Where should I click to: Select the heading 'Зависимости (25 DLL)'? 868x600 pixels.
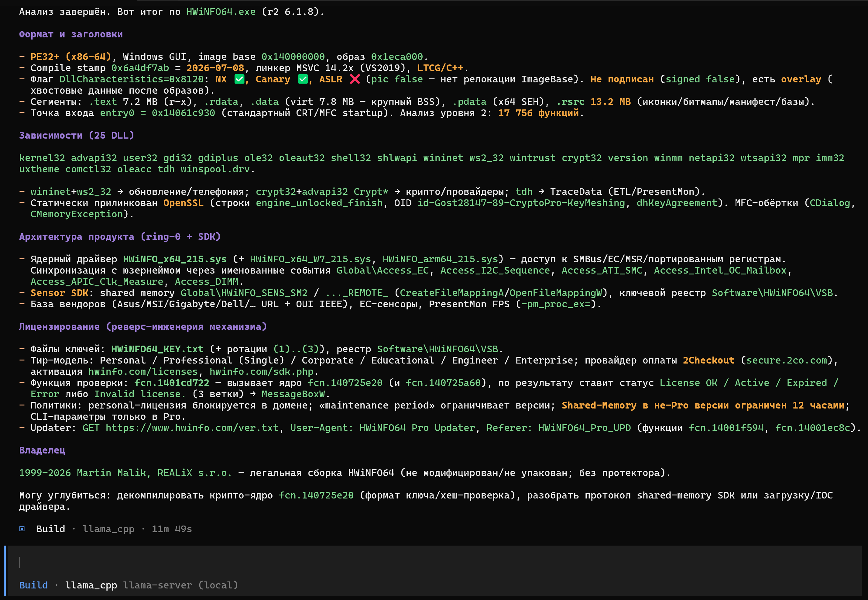(77, 135)
